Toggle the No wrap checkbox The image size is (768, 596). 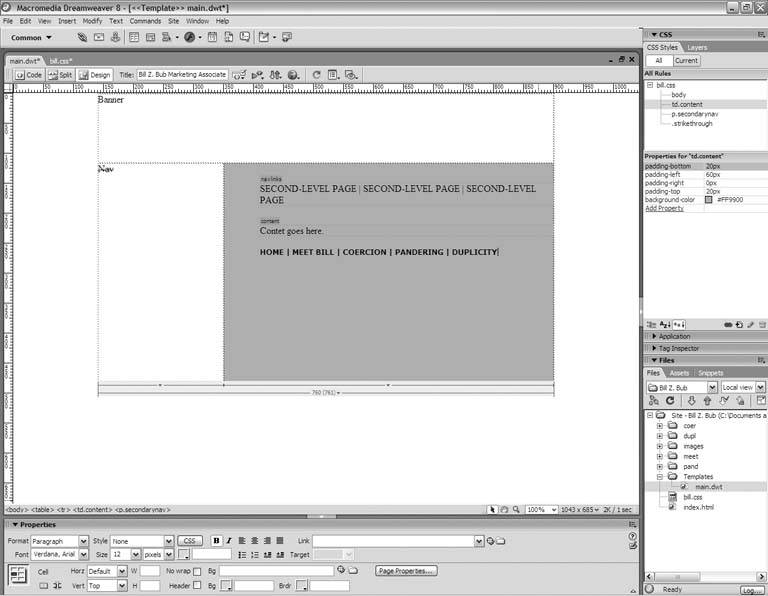coord(197,572)
